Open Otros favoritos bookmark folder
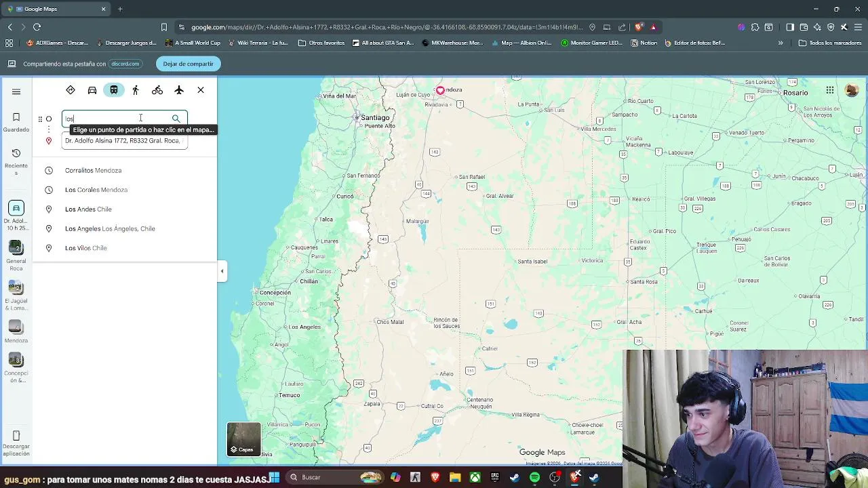Screen dimensions: 868x488 tap(321, 43)
